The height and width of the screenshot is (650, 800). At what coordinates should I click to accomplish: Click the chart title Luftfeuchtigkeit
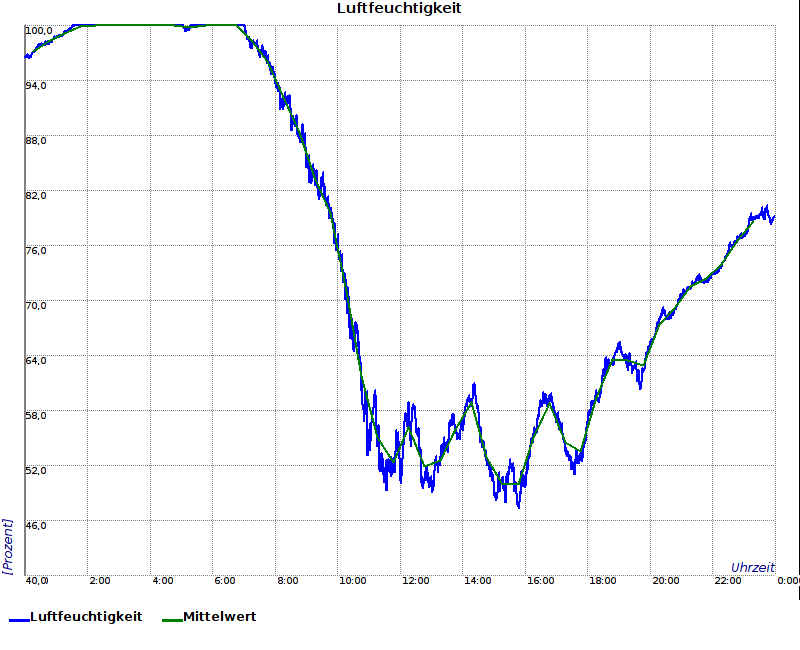tap(399, 8)
